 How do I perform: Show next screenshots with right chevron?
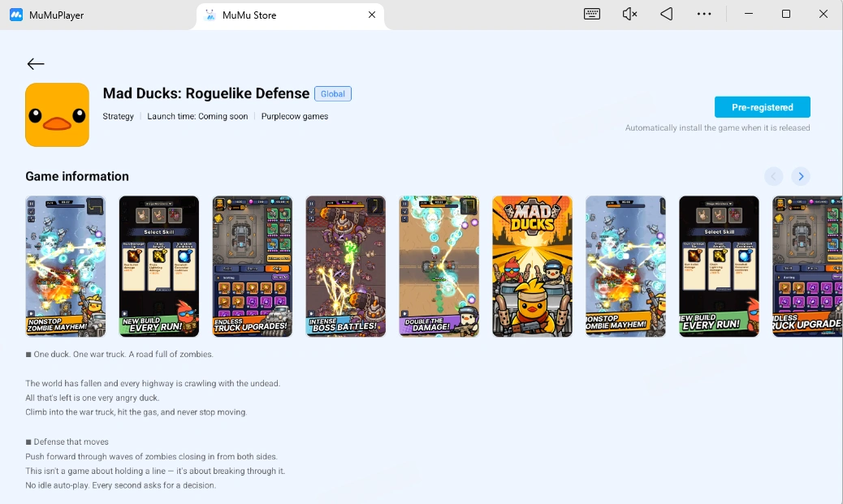(x=801, y=176)
